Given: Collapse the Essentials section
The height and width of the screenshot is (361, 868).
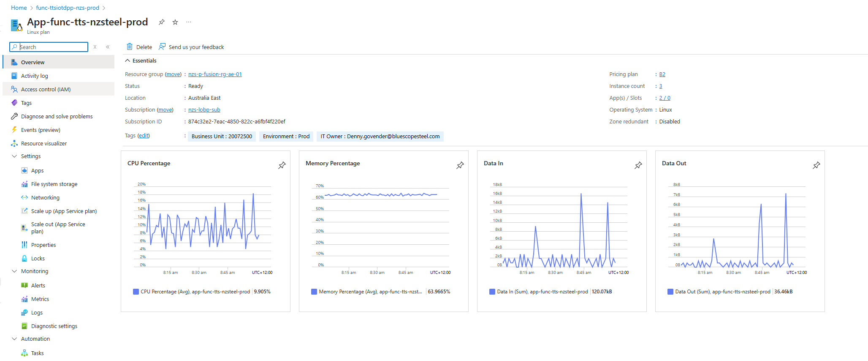Looking at the screenshot, I should (127, 60).
